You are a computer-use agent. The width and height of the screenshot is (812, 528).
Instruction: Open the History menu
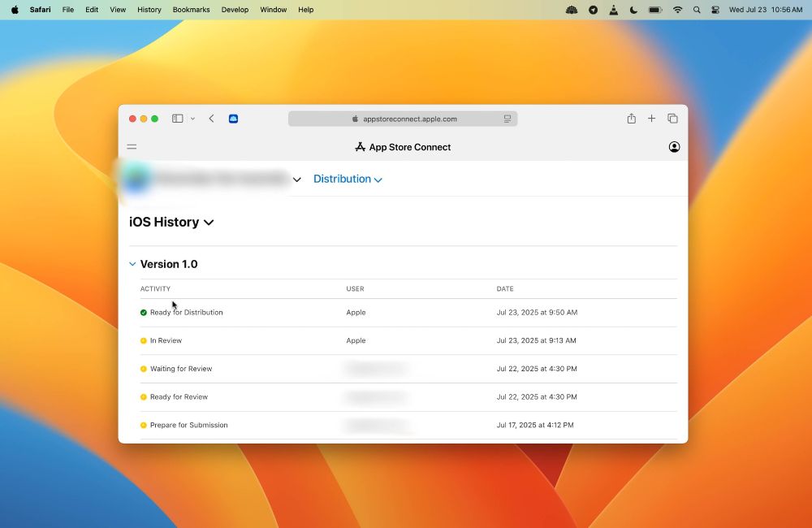(149, 9)
